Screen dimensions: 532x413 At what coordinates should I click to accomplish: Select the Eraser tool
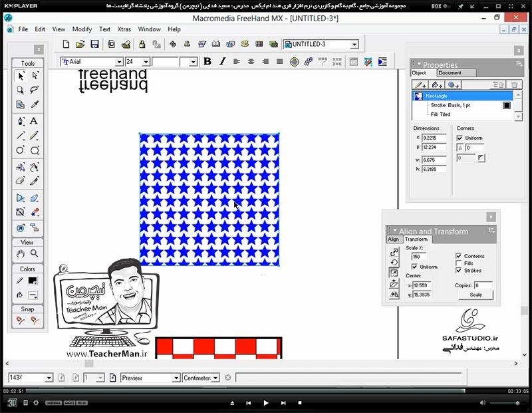(x=21, y=181)
